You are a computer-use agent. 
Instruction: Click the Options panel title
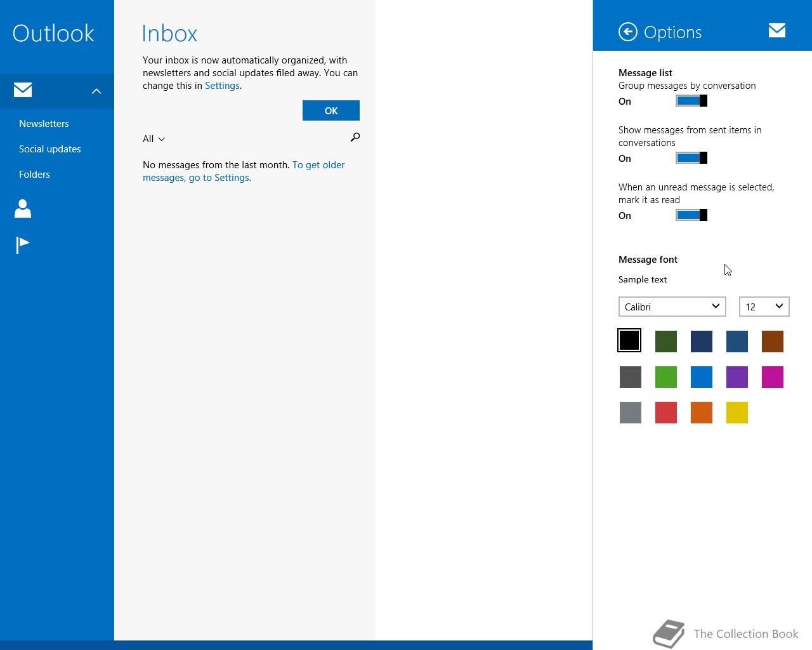click(x=672, y=32)
